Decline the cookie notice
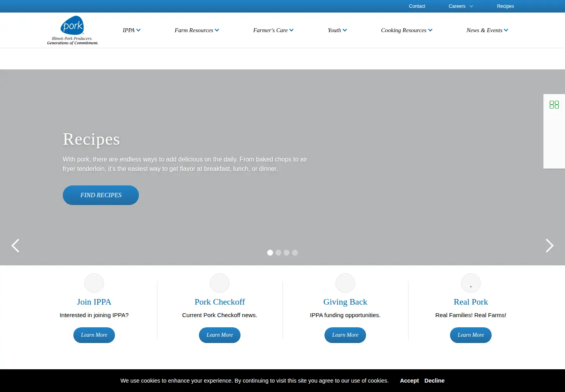Viewport: 565px width, 392px height. tap(434, 381)
